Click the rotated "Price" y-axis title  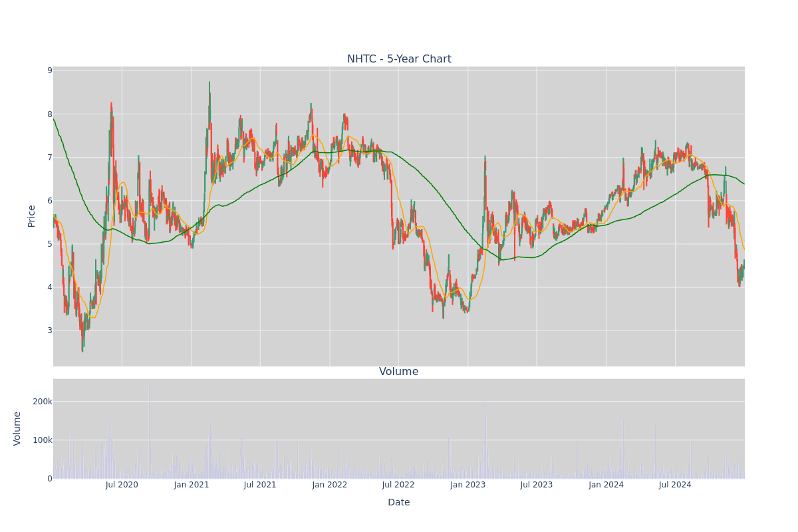pyautogui.click(x=31, y=216)
